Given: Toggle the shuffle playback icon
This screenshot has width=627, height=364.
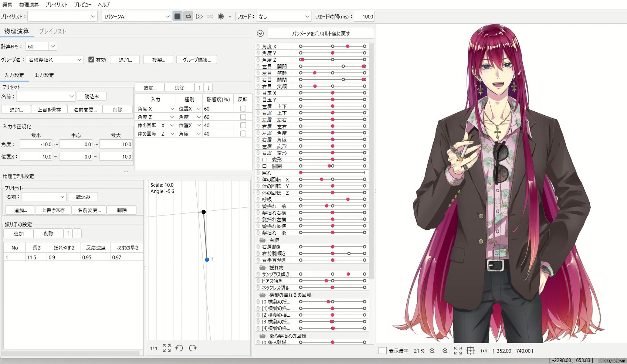Looking at the screenshot, I should [210, 17].
